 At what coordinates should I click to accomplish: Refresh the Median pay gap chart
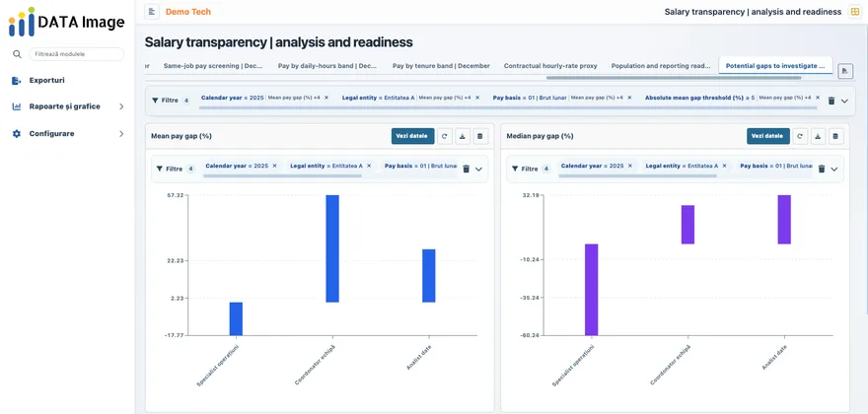point(800,136)
